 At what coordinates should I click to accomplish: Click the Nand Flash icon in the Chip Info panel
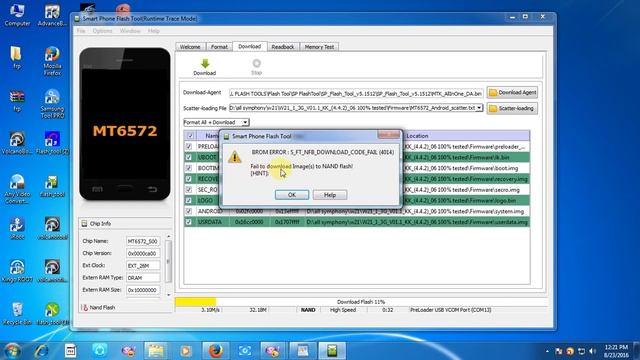pyautogui.click(x=85, y=307)
